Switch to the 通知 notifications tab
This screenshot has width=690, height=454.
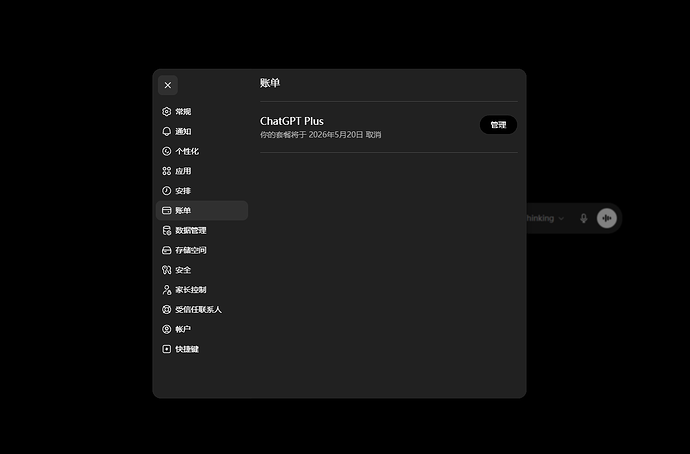tap(202, 132)
